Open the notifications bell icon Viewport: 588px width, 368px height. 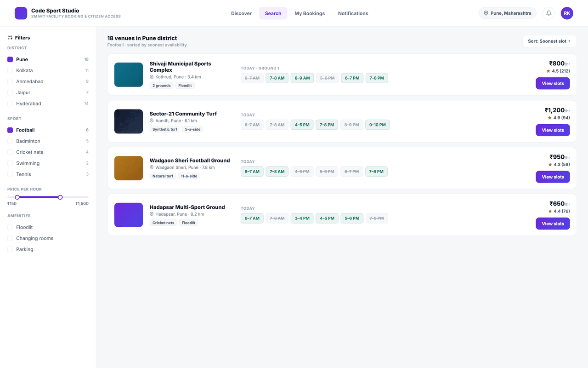pos(548,13)
